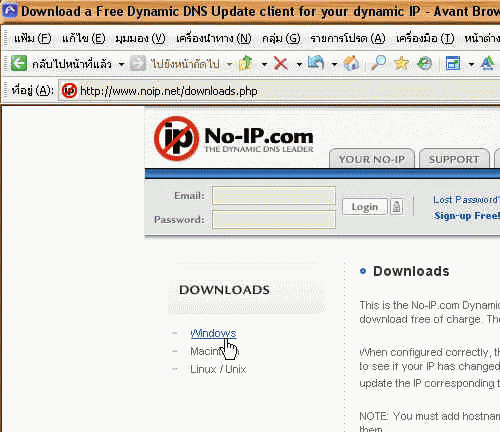Click the Forward button Thai text label
The width and height of the screenshot is (500, 432).
coord(185,63)
